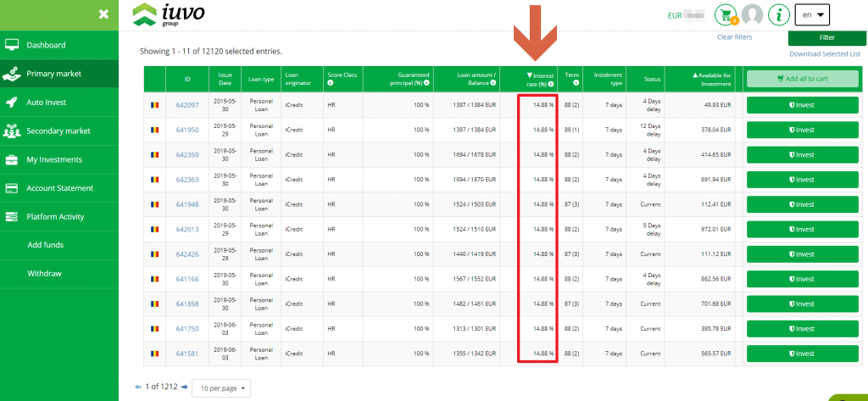Close the sidebar with the X icon
This screenshot has height=401, width=868.
tap(103, 14)
